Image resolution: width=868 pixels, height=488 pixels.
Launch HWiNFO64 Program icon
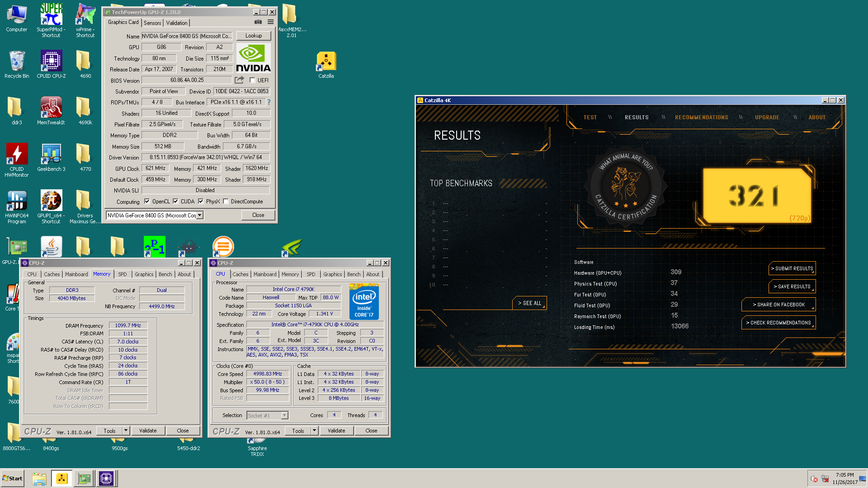pos(17,206)
